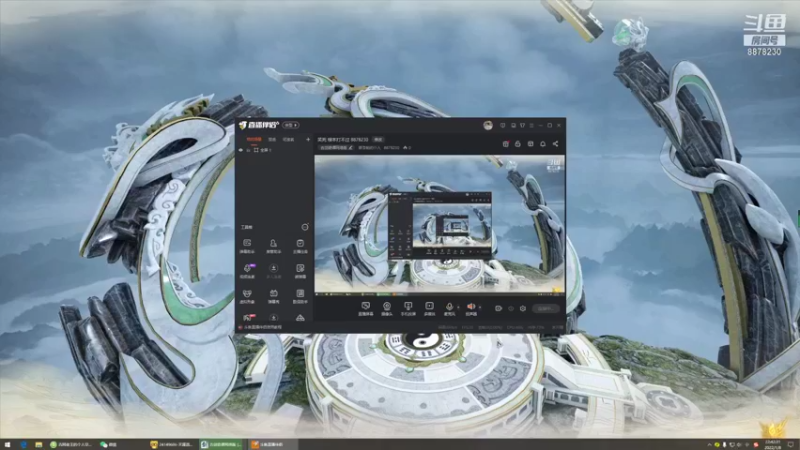This screenshot has height=450, width=800.
Task: Open the third tool in second toolbox row
Action: pyautogui.click(x=300, y=270)
